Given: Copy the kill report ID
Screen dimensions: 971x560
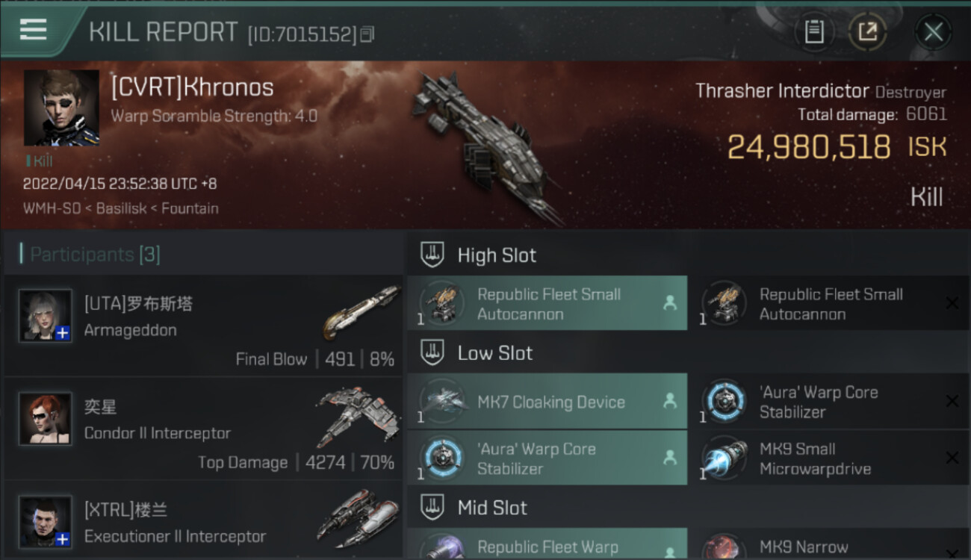Looking at the screenshot, I should coord(367,34).
